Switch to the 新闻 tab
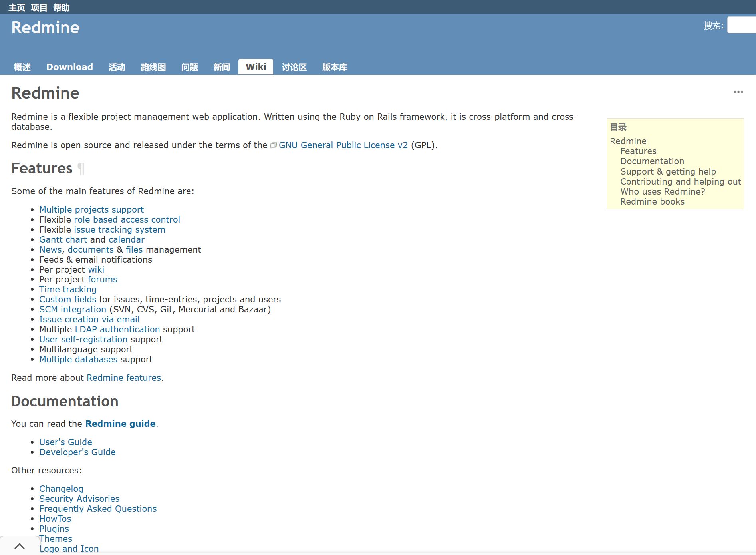Image resolution: width=756 pixels, height=555 pixels. click(x=222, y=67)
